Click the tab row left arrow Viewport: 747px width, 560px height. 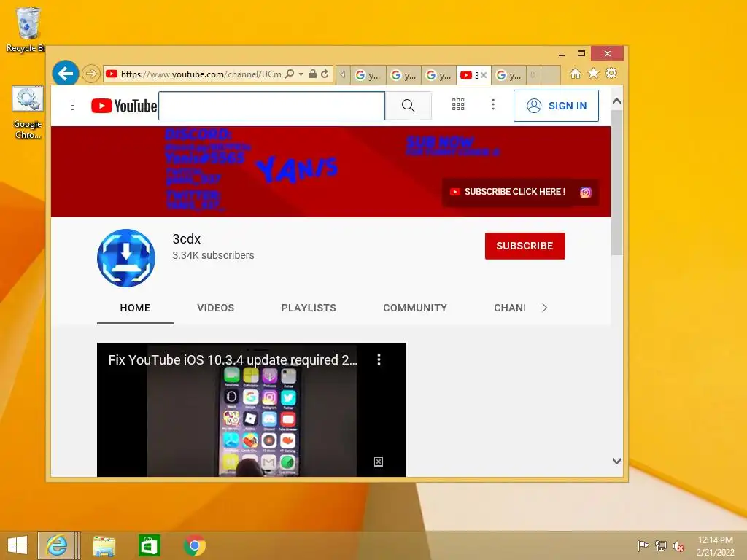pyautogui.click(x=343, y=75)
